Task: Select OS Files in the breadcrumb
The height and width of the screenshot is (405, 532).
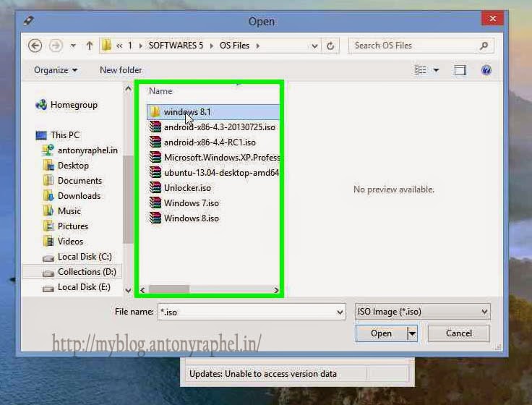Action: (234, 46)
